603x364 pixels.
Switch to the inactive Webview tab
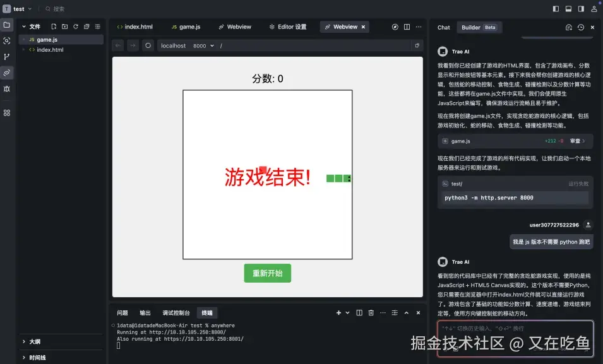[235, 27]
